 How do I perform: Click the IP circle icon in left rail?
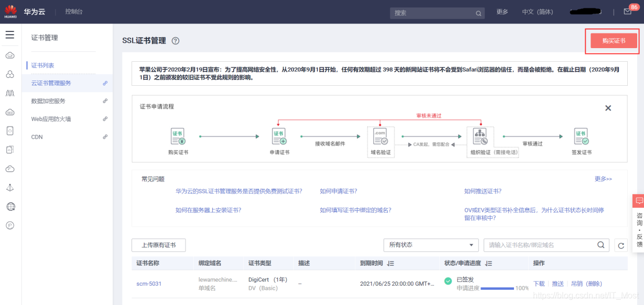click(10, 225)
